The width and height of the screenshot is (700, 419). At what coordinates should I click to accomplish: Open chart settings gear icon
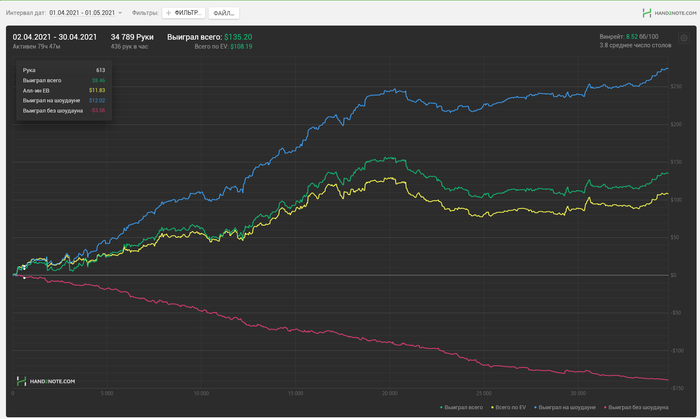pyautogui.click(x=683, y=38)
